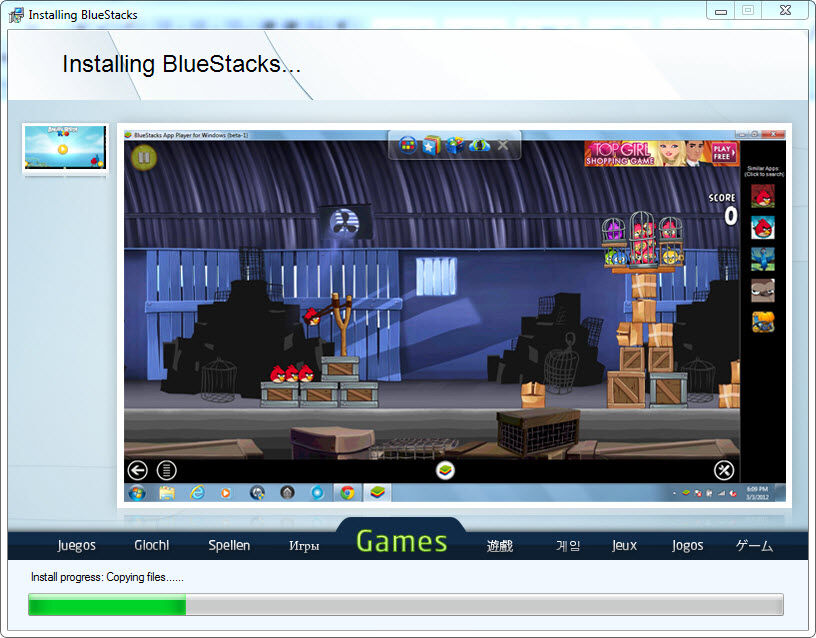Click the SCORE counter in the game
This screenshot has width=816, height=638.
(x=723, y=209)
